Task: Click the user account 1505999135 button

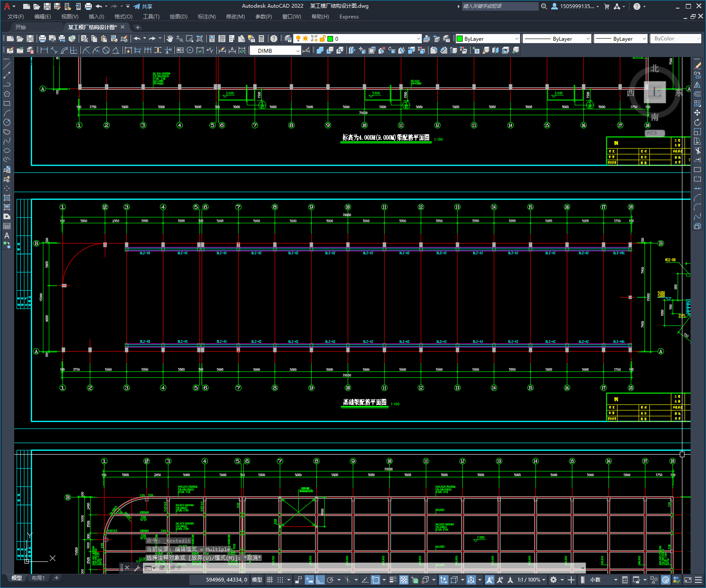Action: click(x=575, y=6)
